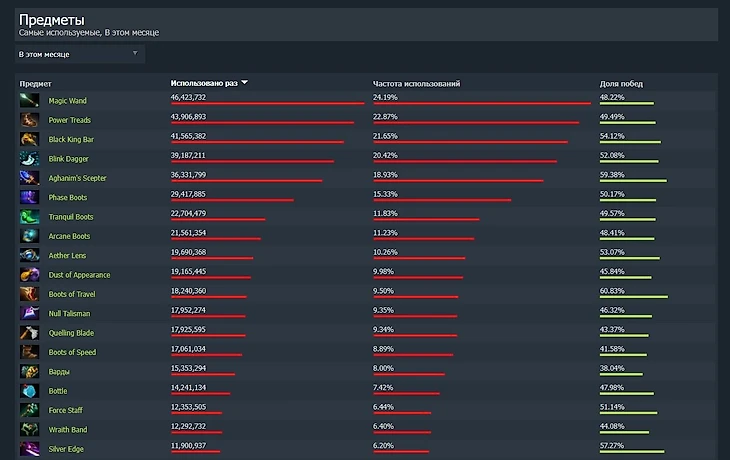Sort by the 'Использовано раз' column header
This screenshot has height=460, width=730.
pyautogui.click(x=204, y=83)
